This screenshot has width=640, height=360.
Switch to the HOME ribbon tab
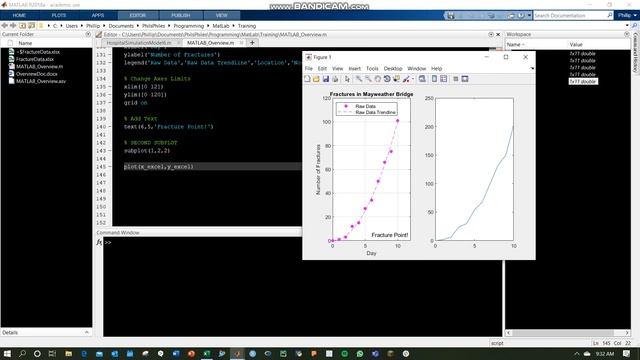(19, 16)
